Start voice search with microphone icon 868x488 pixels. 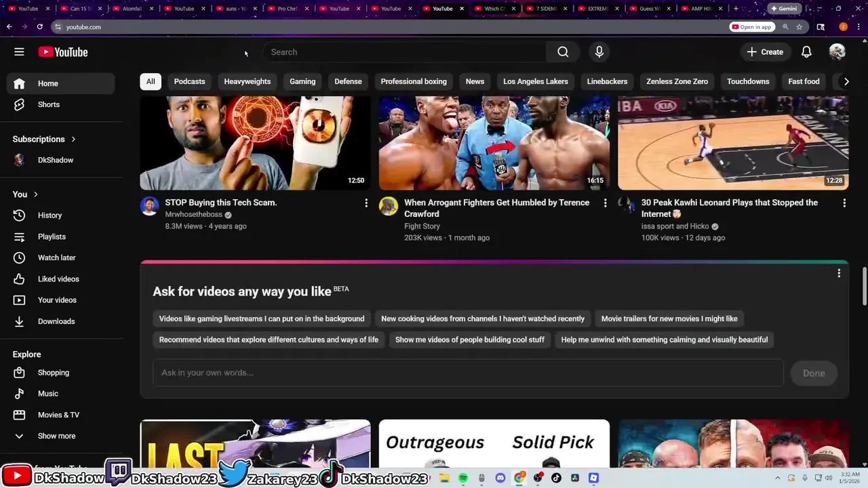point(599,52)
